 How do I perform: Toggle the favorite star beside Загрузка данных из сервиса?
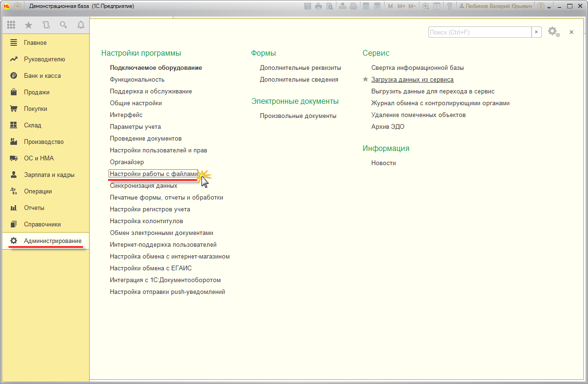point(365,79)
